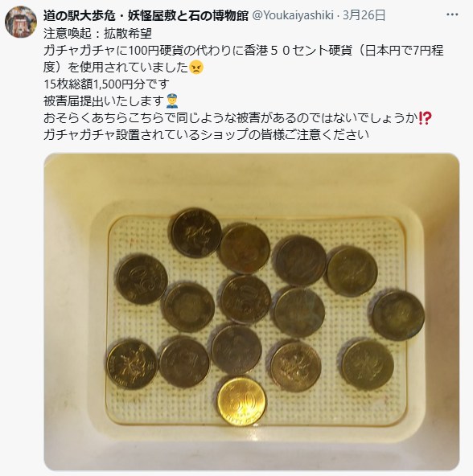Click the center coin showing 50
473x476 pixels.
[245, 300]
